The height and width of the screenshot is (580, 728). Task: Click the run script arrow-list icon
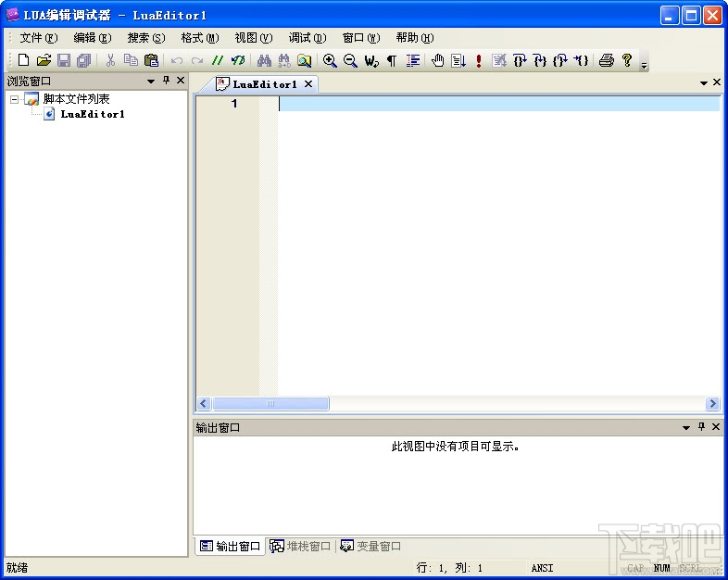458,60
